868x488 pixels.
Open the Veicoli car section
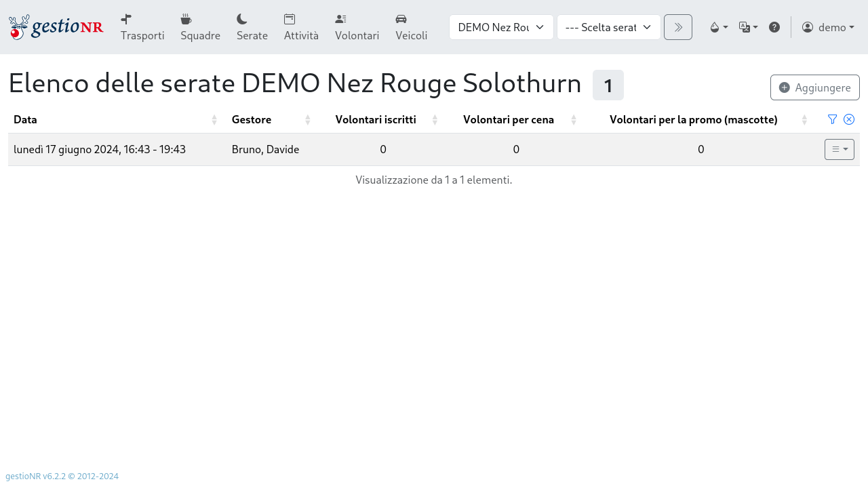click(x=411, y=27)
